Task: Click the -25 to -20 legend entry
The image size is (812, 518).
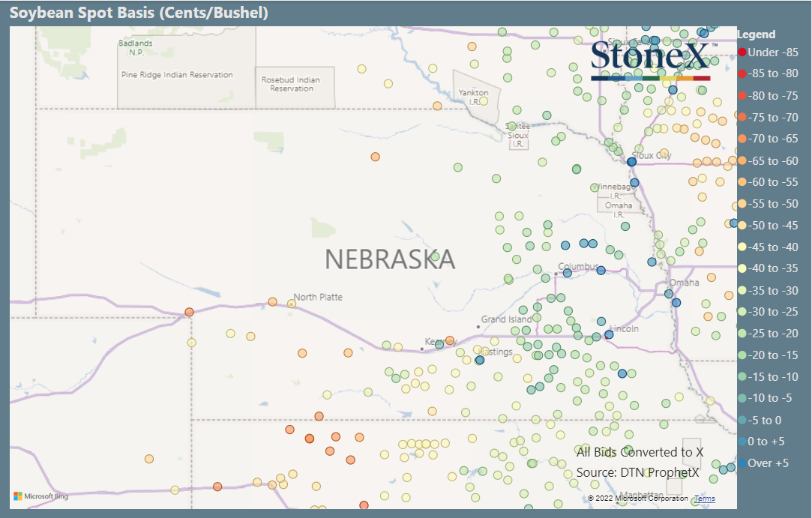Action: [x=769, y=333]
